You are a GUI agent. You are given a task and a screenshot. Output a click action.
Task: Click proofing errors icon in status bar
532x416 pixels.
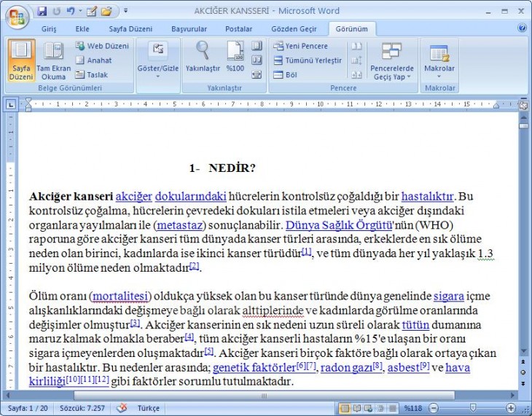click(122, 408)
